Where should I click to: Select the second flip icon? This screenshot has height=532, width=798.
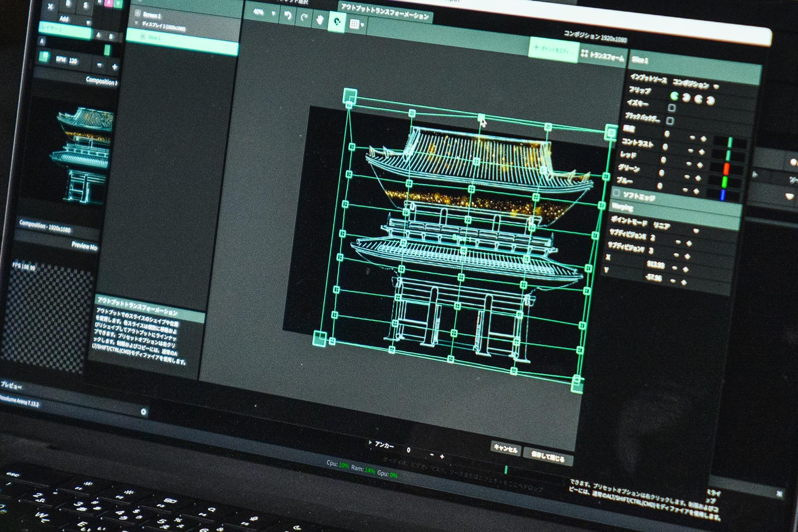[687, 98]
